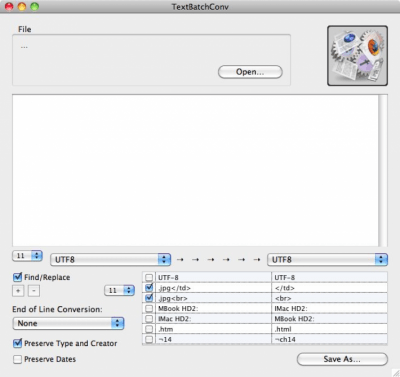
Task: Select the '.jpg</td>' find cell
Action: (x=214, y=288)
